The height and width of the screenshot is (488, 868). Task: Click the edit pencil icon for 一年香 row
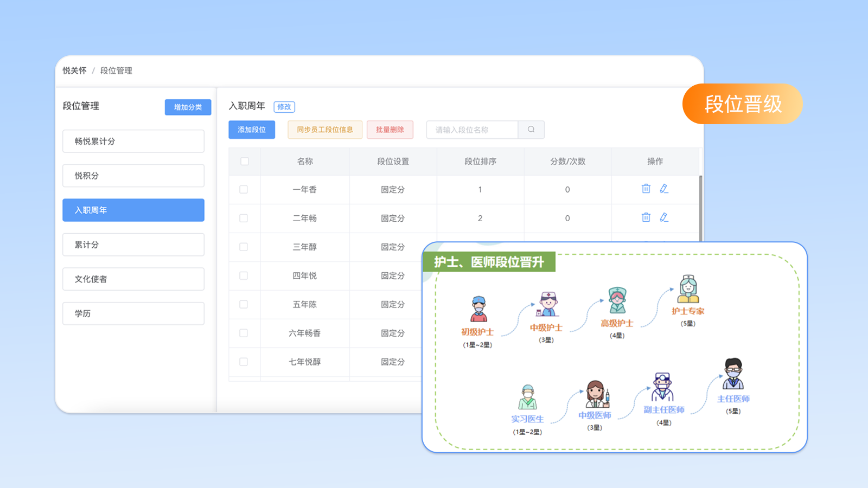click(663, 189)
